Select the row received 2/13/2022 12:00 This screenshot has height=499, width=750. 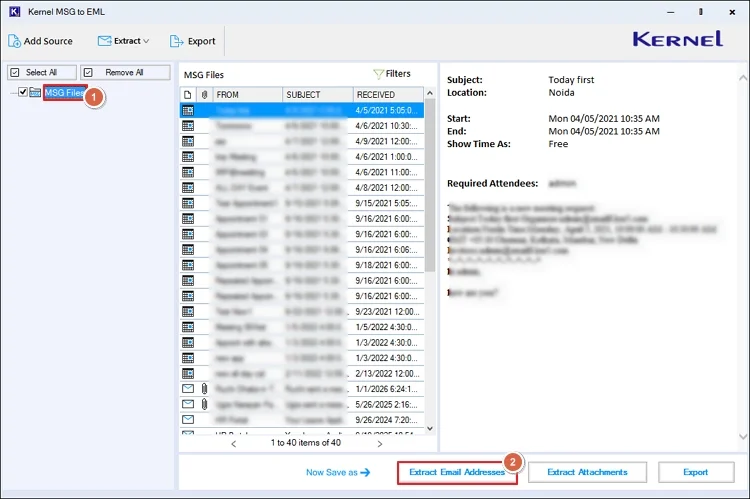302,374
